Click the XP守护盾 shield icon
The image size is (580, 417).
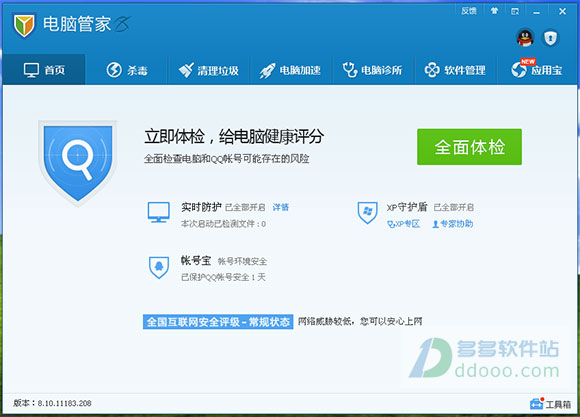click(x=368, y=212)
